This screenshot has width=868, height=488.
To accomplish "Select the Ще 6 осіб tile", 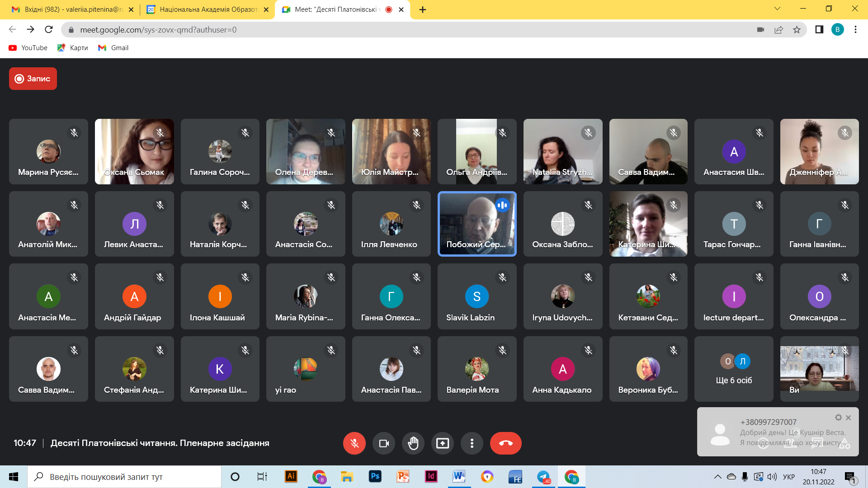I will (734, 369).
